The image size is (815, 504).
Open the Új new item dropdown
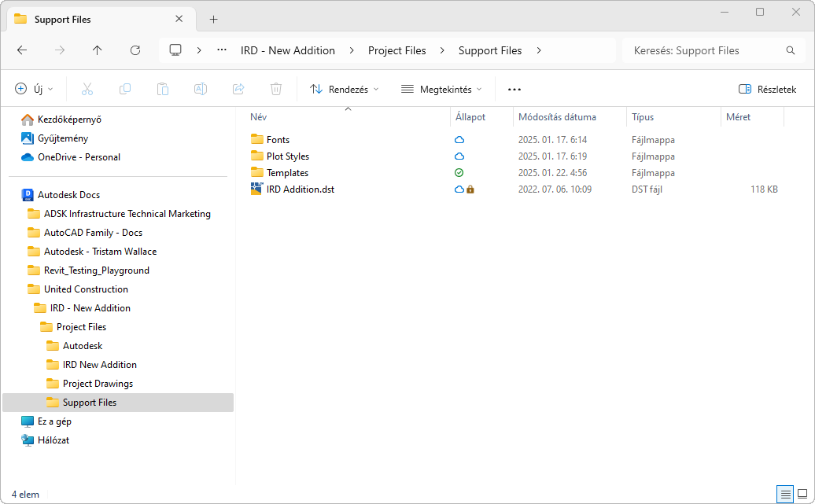pyautogui.click(x=35, y=89)
